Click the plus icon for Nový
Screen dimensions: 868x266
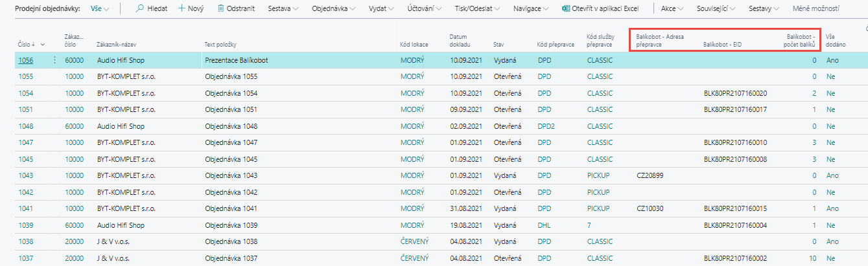(x=182, y=9)
